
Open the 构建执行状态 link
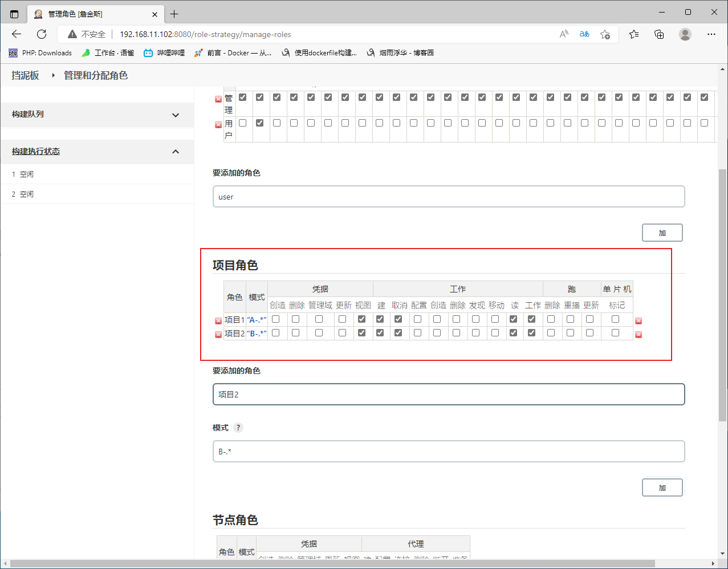pos(36,152)
